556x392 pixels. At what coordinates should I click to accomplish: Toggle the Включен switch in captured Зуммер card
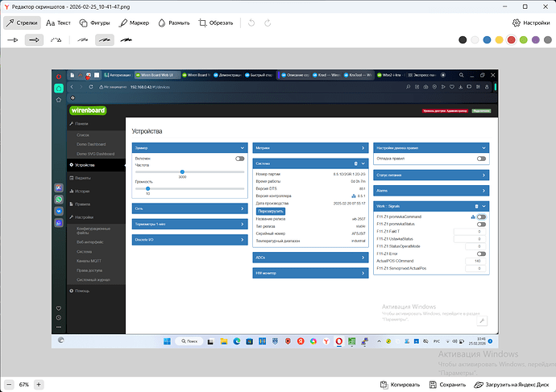point(239,159)
